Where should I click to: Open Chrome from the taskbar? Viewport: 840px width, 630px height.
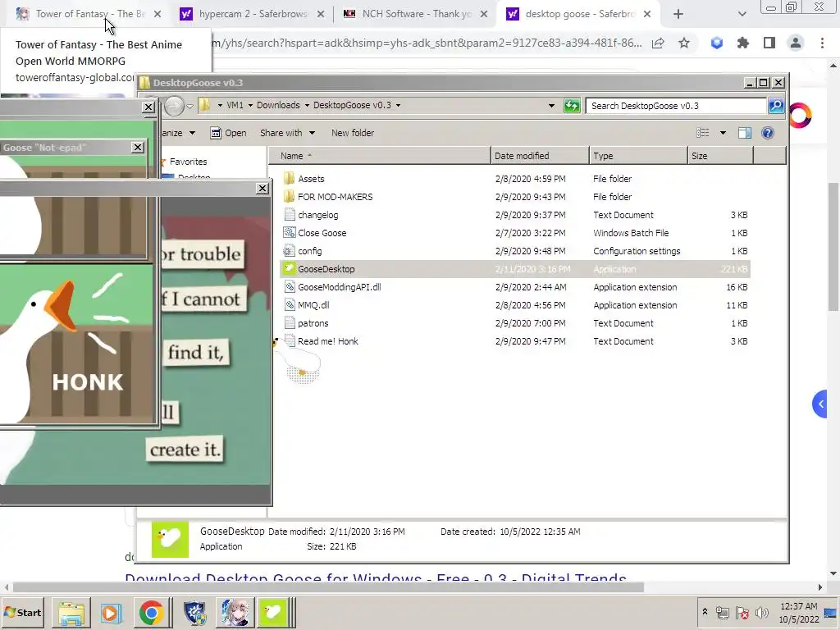tap(151, 612)
